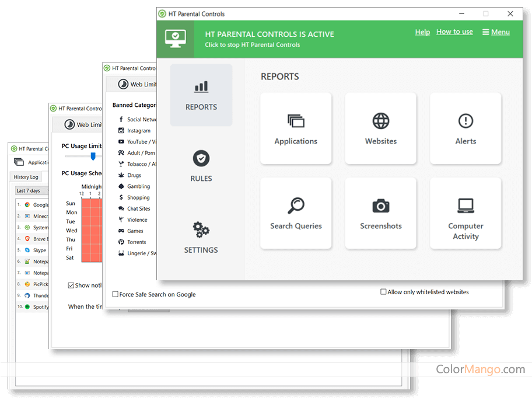
Task: Click the Sat row in usage schedule grid
Action: (x=92, y=257)
